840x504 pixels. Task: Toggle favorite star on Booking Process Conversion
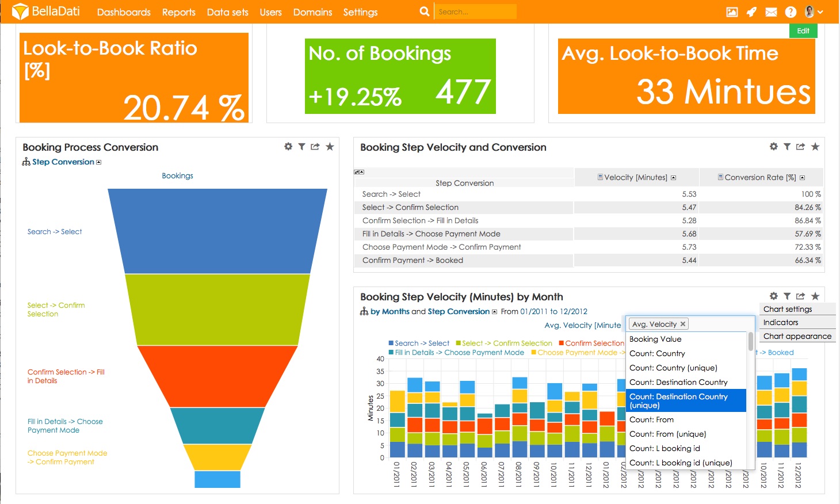point(330,147)
